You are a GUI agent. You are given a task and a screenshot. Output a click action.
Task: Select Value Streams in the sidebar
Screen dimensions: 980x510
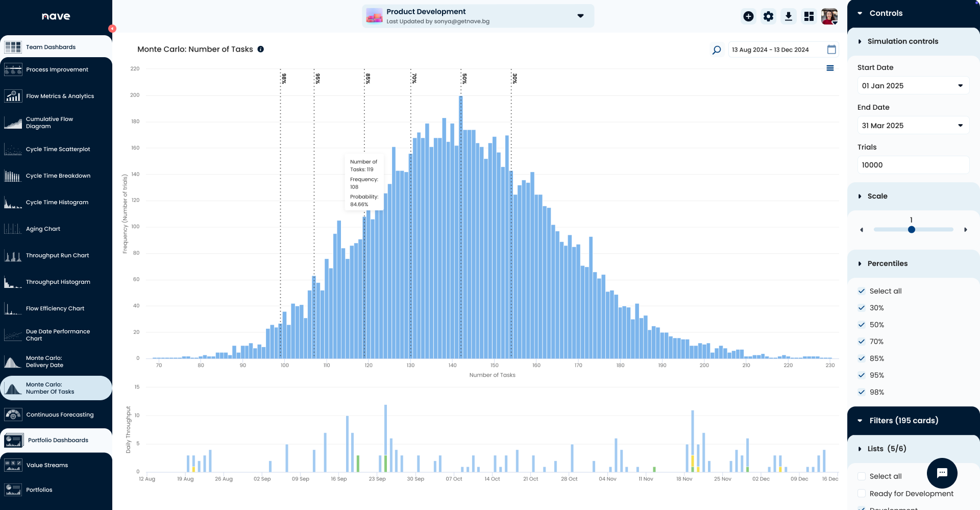(x=47, y=465)
